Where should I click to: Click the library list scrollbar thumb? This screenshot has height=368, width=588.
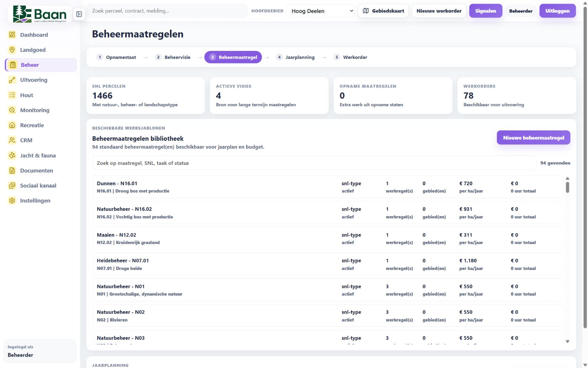click(567, 187)
